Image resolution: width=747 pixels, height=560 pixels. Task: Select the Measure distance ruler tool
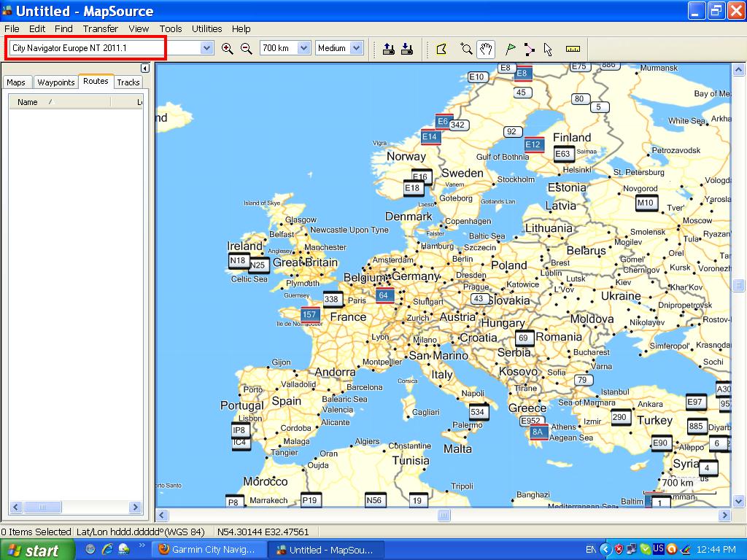tap(573, 49)
